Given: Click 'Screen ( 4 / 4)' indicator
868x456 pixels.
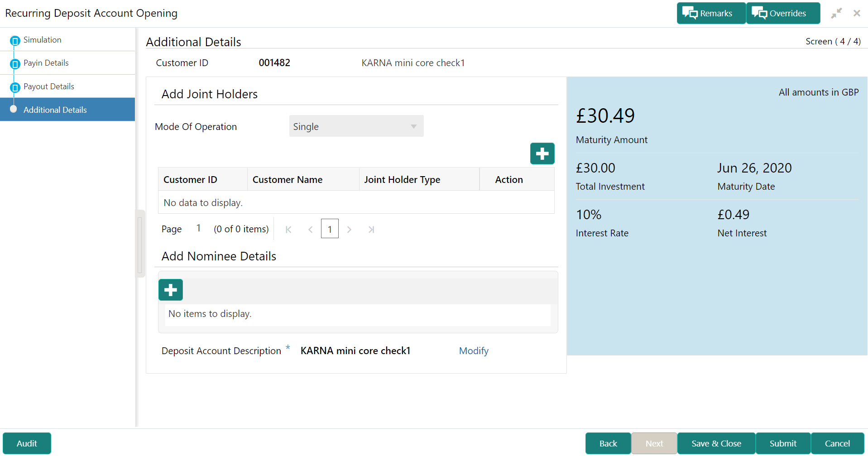Looking at the screenshot, I should (833, 41).
